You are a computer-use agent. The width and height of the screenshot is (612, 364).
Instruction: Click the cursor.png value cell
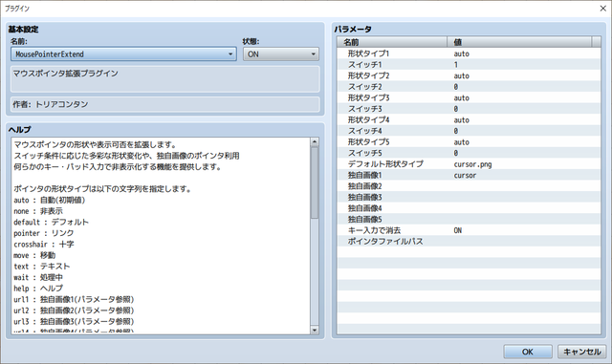click(x=472, y=164)
